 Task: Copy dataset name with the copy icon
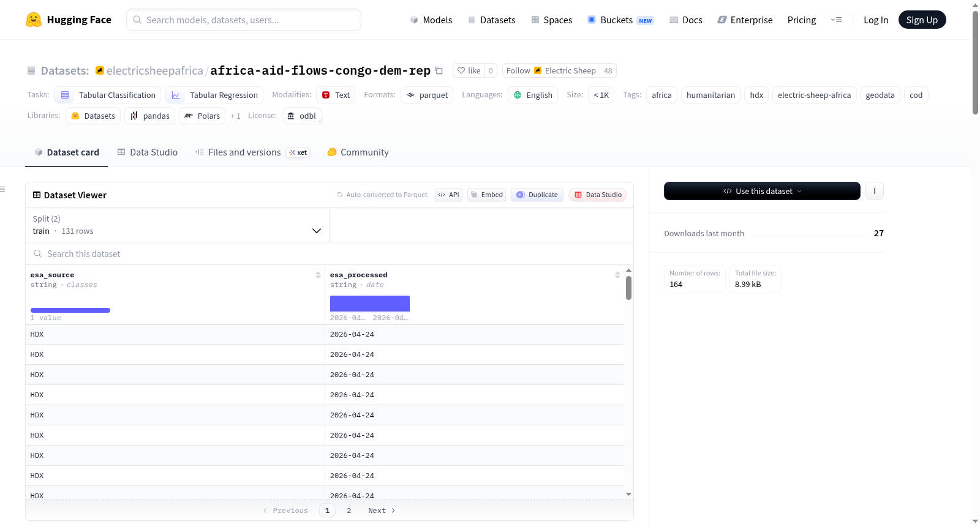439,70
